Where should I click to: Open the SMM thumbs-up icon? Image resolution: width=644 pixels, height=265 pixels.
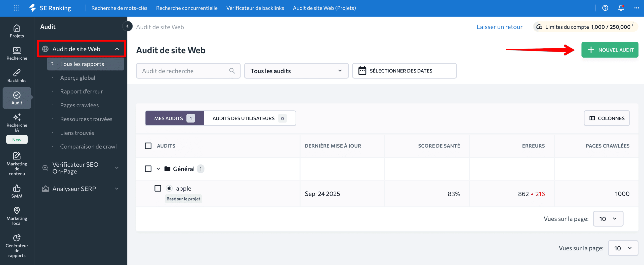[x=17, y=188]
